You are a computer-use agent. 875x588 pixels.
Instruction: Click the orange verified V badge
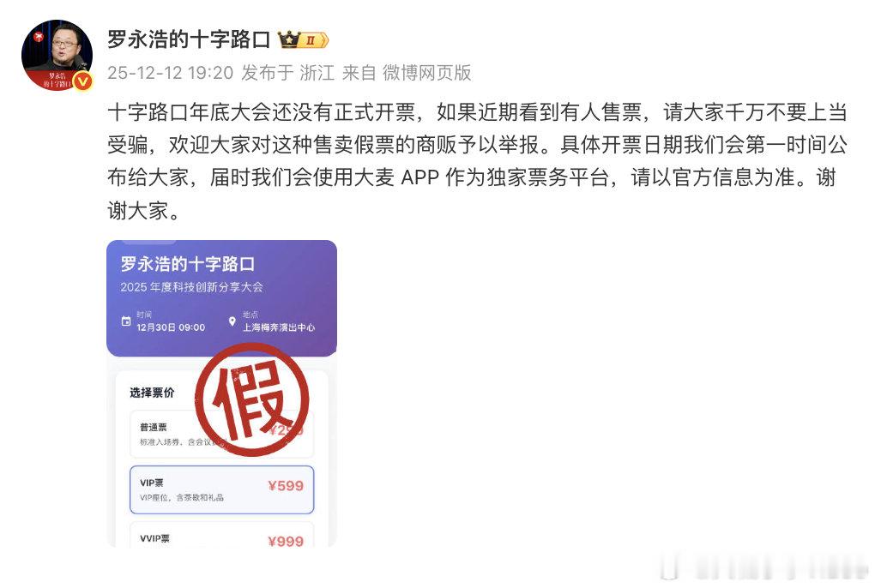(x=82, y=81)
